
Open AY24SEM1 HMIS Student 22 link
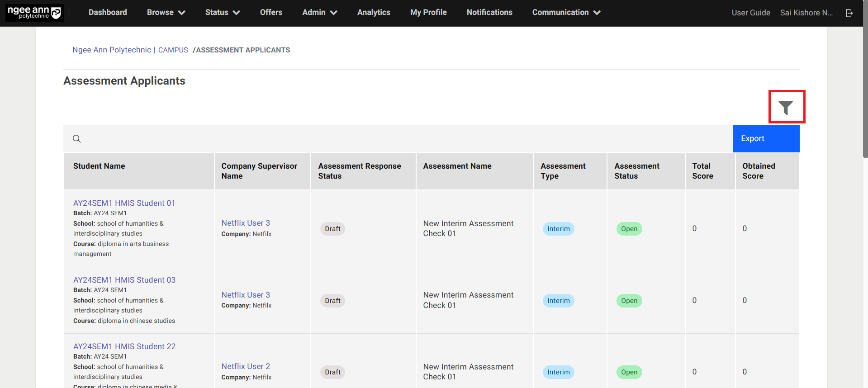coord(124,346)
